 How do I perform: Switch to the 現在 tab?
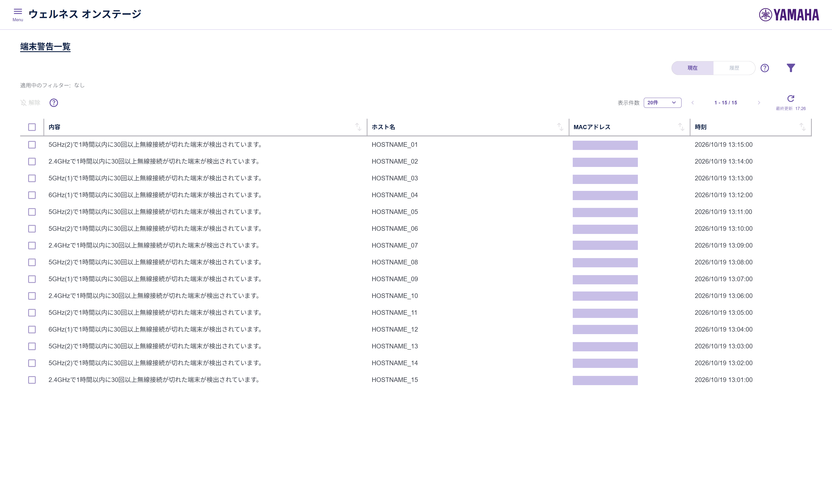pyautogui.click(x=692, y=68)
